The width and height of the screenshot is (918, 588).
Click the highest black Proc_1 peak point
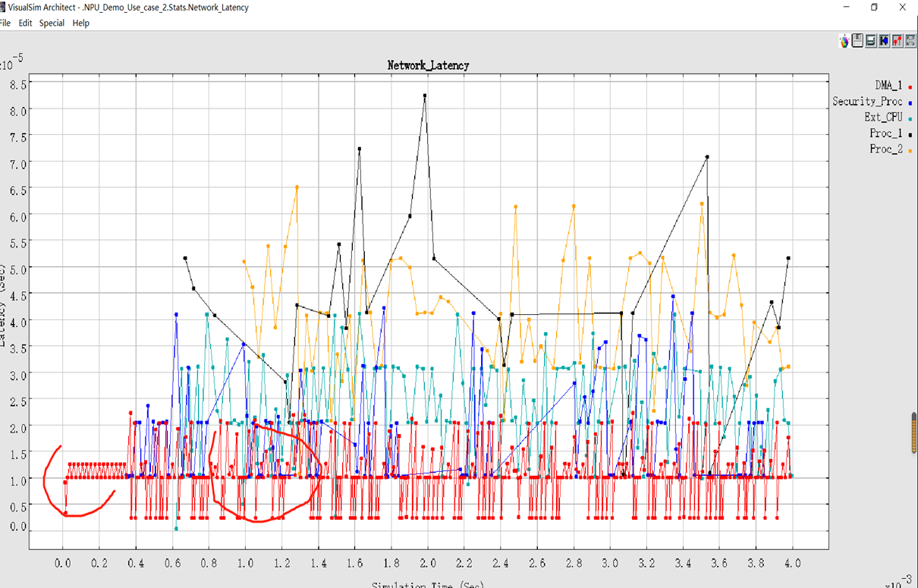click(425, 96)
